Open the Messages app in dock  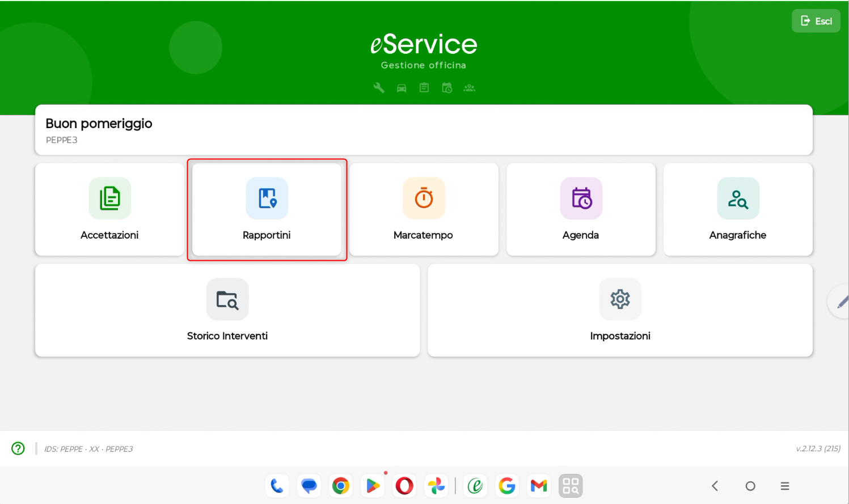click(x=309, y=486)
